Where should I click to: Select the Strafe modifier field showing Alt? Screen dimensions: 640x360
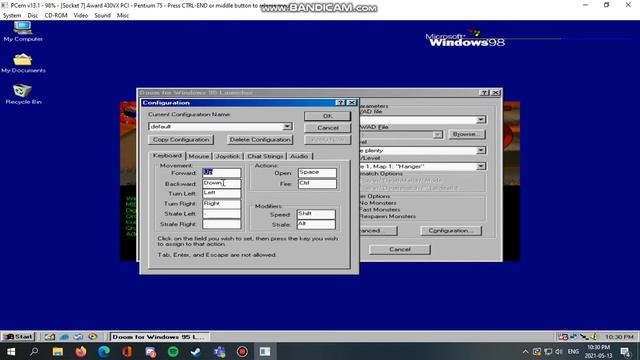coord(316,224)
